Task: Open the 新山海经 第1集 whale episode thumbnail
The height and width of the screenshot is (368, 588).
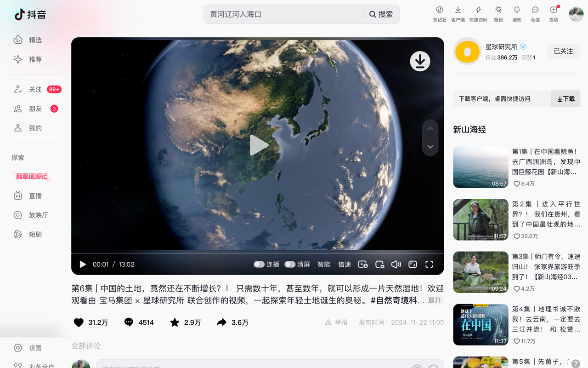Action: [x=481, y=167]
